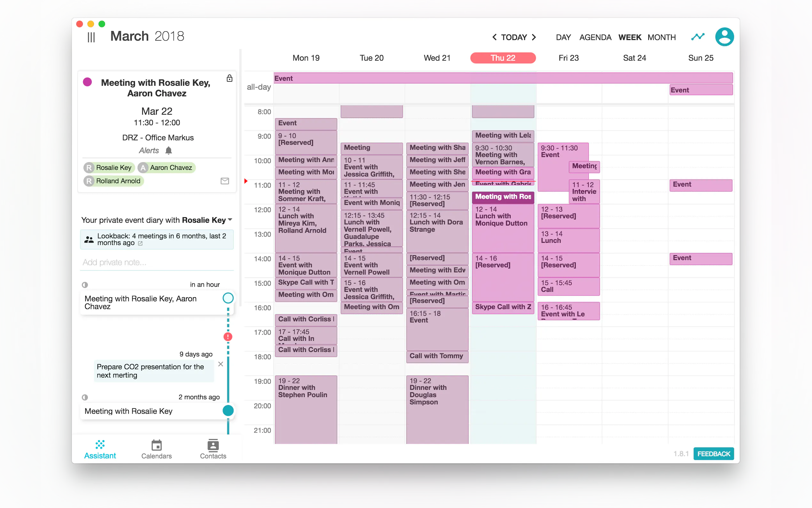This screenshot has height=508, width=812.
Task: Click the email envelope icon for attendees
Action: (224, 181)
